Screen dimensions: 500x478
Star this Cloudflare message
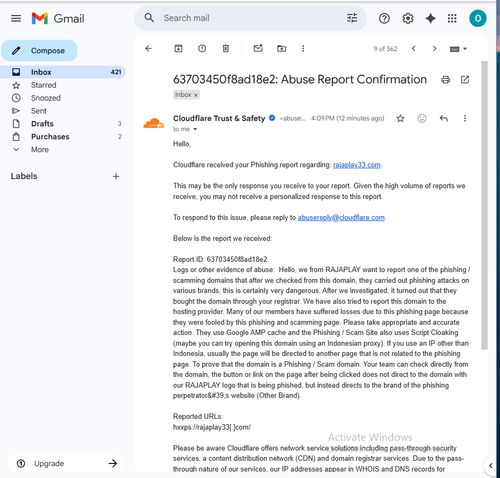[x=401, y=118]
